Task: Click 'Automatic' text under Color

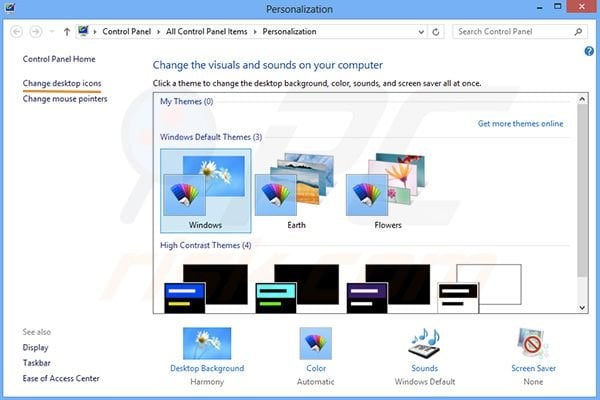Action: tap(316, 382)
